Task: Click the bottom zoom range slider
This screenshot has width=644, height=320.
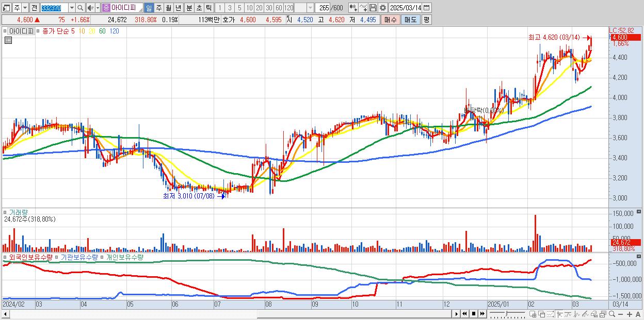Action: [x=507, y=314]
